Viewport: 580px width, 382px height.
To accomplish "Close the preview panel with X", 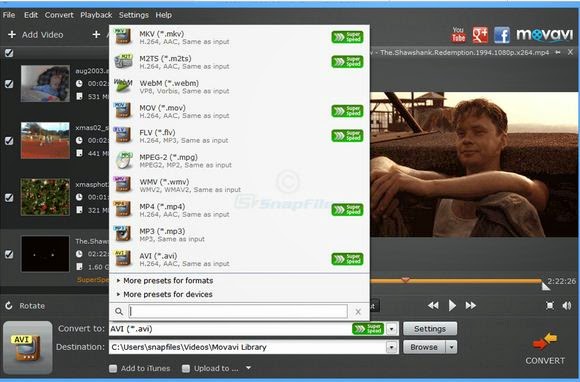I will (x=570, y=53).
